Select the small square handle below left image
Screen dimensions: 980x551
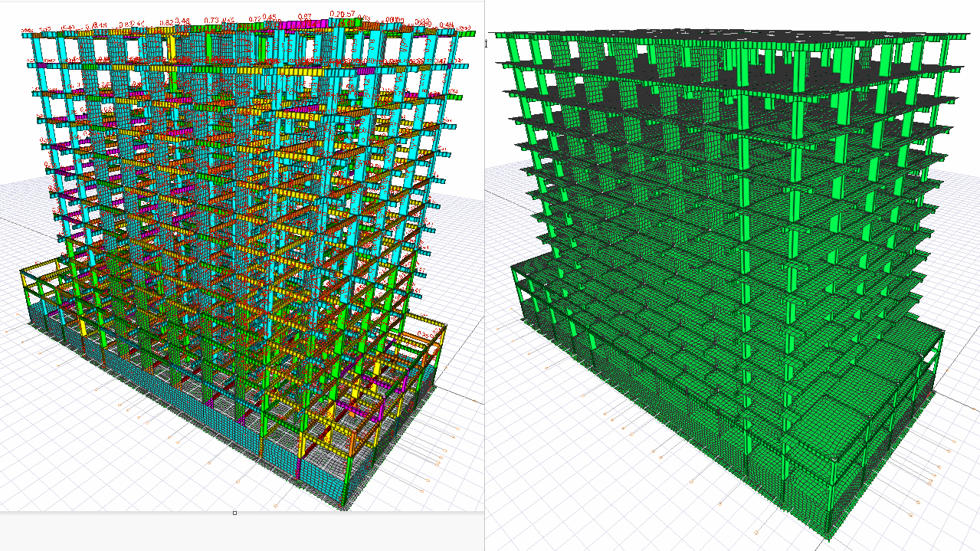pos(234,513)
